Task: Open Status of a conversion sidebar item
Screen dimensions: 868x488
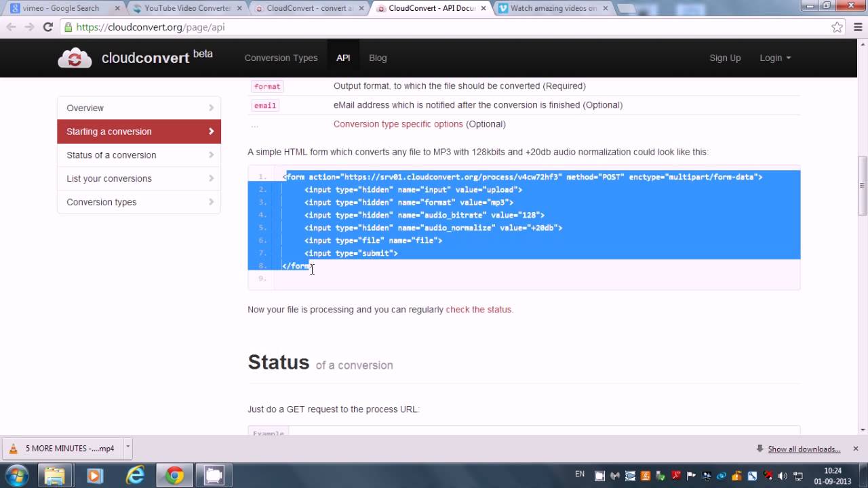Action: (139, 155)
